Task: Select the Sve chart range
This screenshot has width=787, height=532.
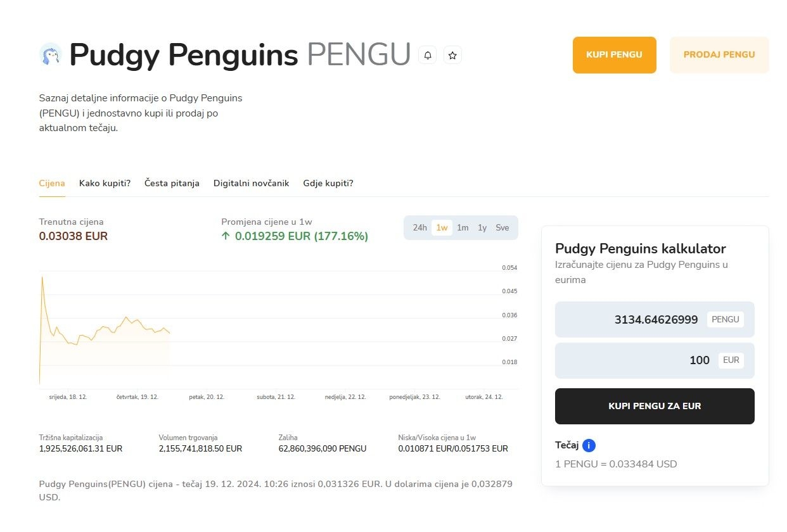Action: point(502,228)
